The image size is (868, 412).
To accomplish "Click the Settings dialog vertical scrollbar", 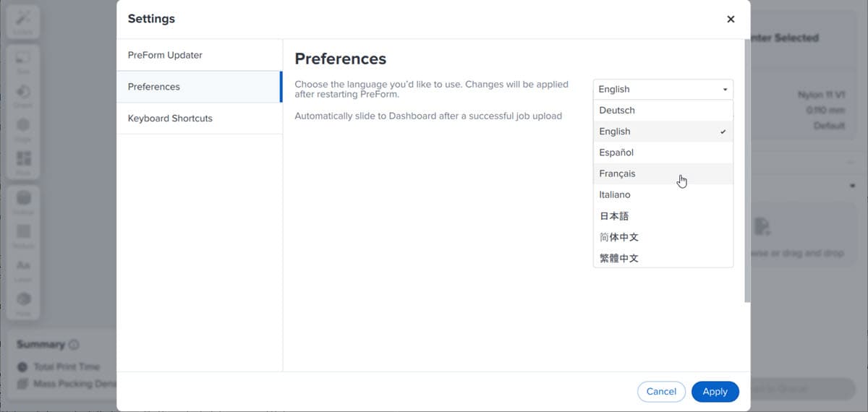I will pos(746,171).
